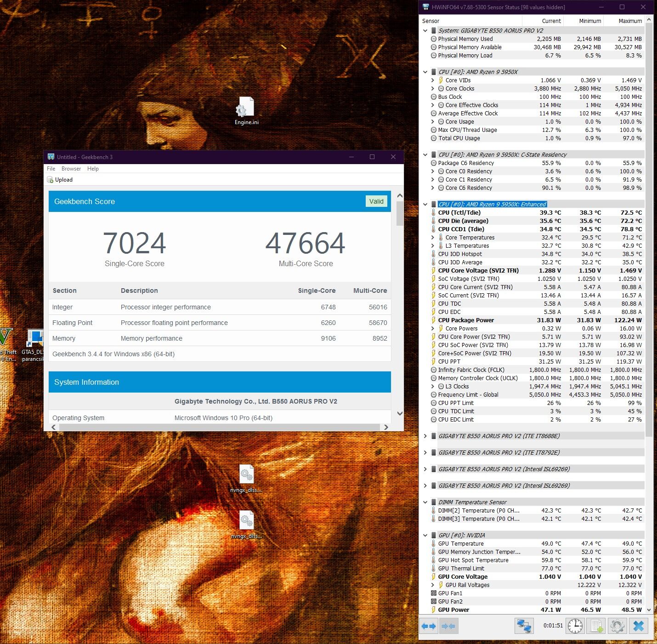This screenshot has width=657, height=644.
Task: Open the remote network monitors button in HWiNFO
Action: tap(524, 626)
